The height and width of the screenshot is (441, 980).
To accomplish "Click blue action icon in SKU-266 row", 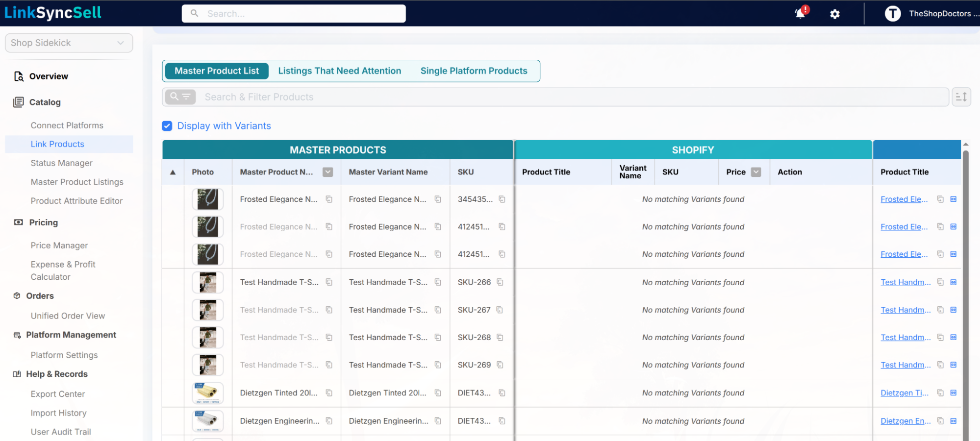I will [x=954, y=282].
